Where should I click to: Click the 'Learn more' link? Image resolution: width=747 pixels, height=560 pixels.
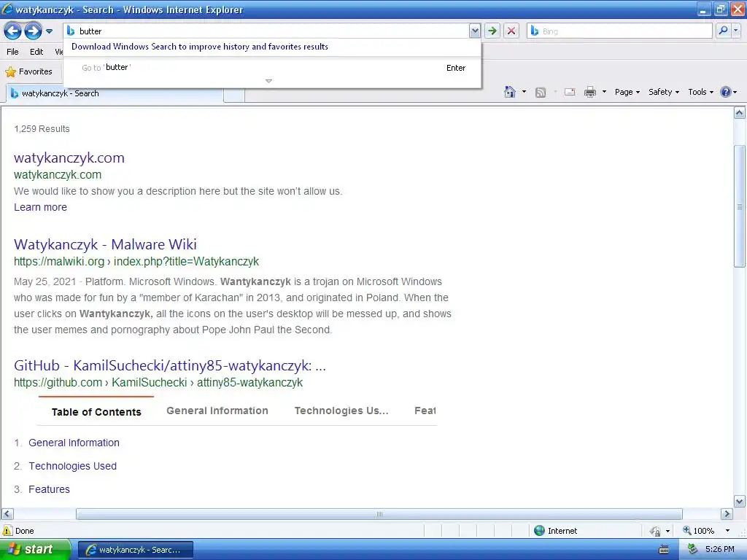pos(41,207)
